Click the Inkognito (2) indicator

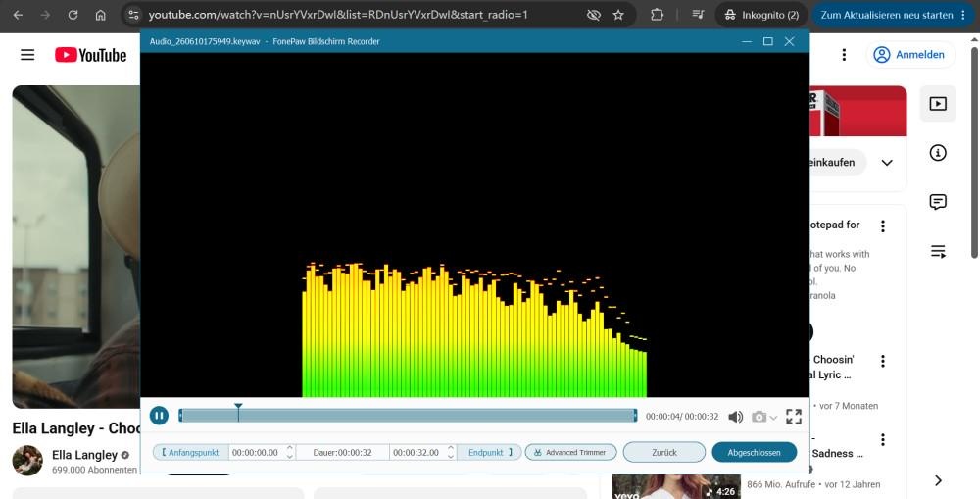pos(761,15)
